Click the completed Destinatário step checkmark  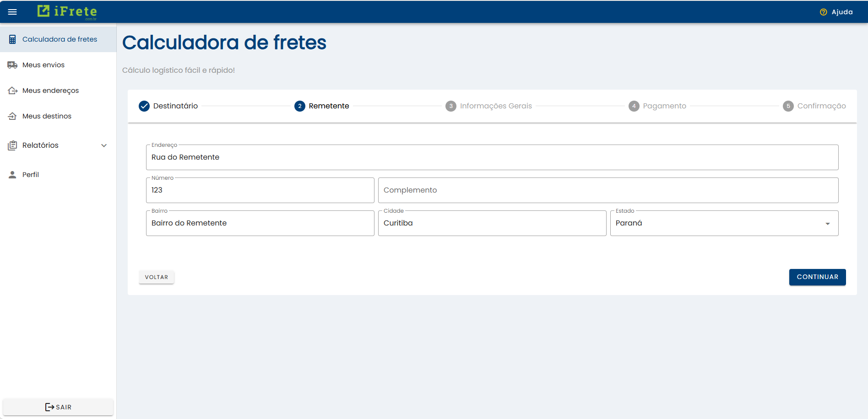(x=144, y=106)
